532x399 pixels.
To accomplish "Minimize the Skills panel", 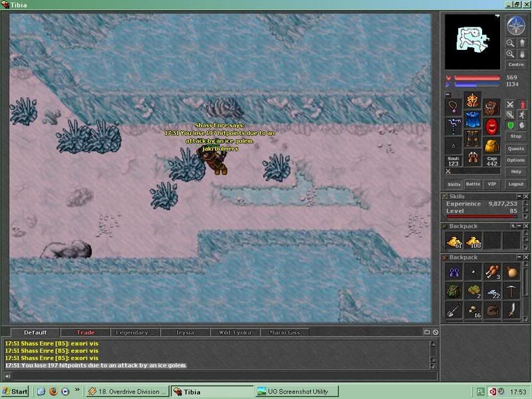I will pos(519,196).
